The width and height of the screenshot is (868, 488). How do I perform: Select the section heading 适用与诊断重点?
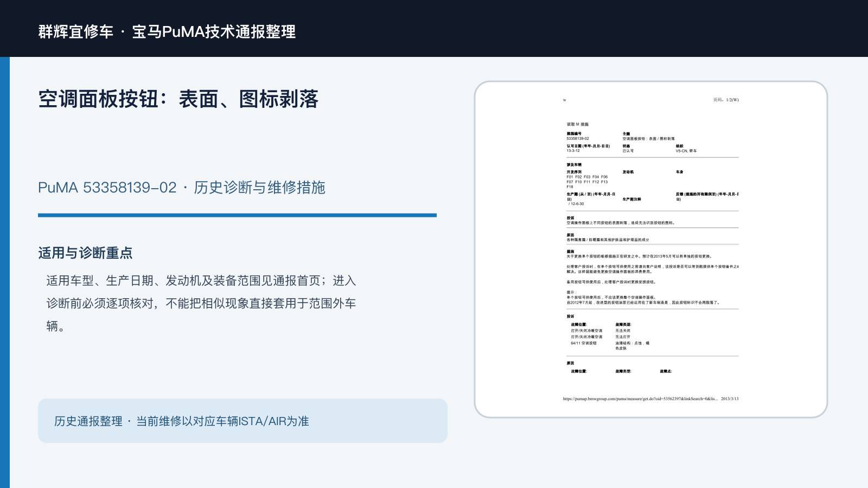[85, 253]
